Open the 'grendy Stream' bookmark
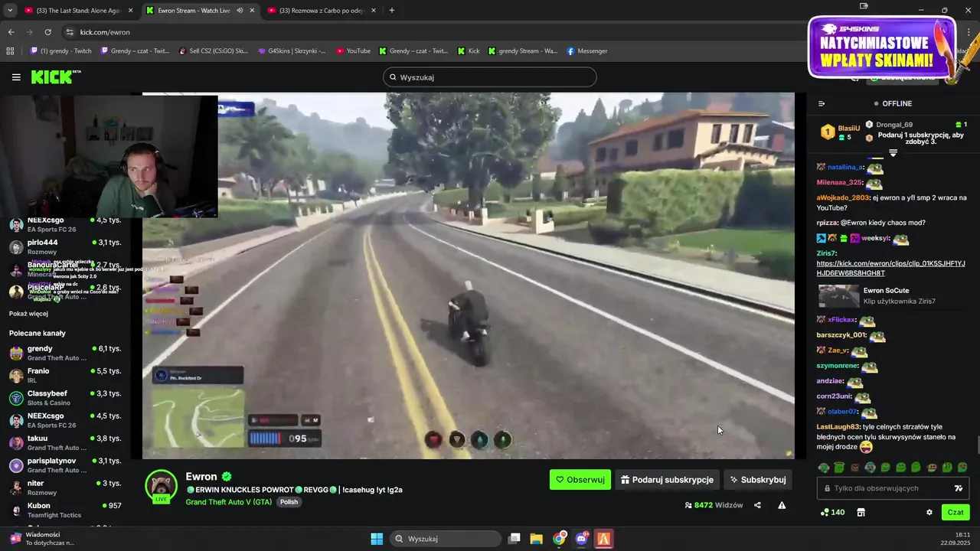The image size is (980, 551). click(521, 51)
